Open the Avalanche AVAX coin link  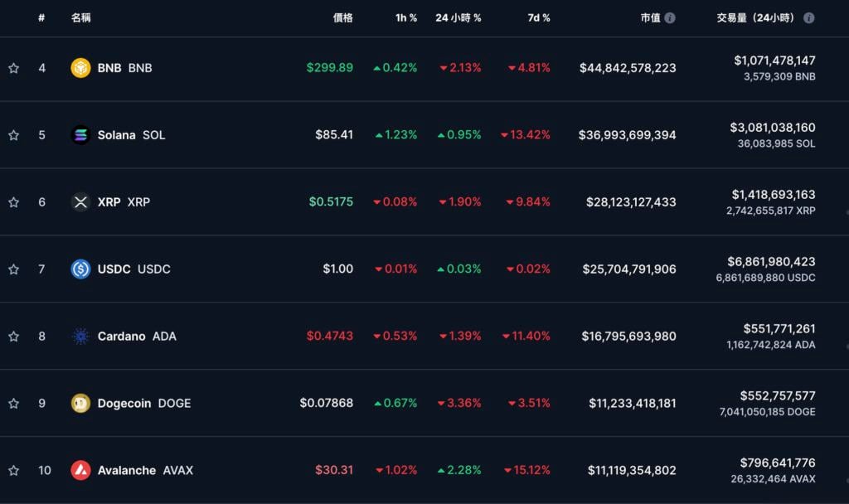click(x=145, y=471)
